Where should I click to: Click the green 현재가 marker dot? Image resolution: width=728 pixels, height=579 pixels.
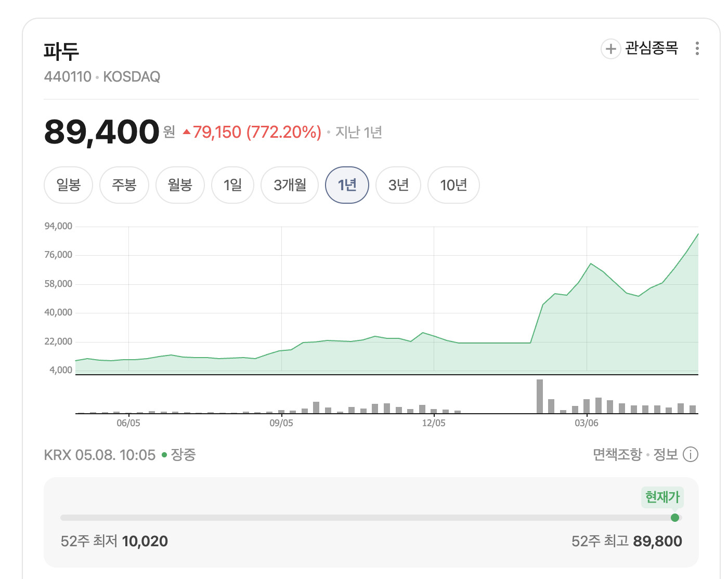pos(675,518)
